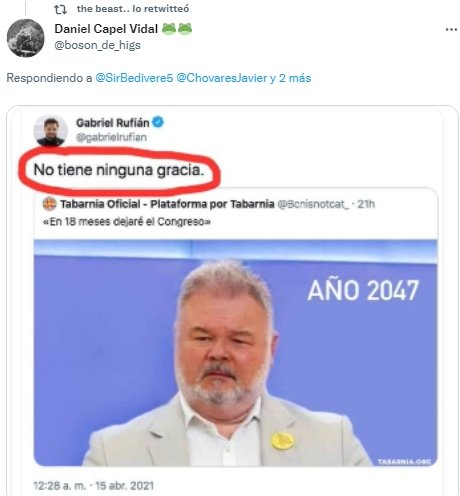Open the Tabarnia Oficial quoted tweet header

pos(209,204)
